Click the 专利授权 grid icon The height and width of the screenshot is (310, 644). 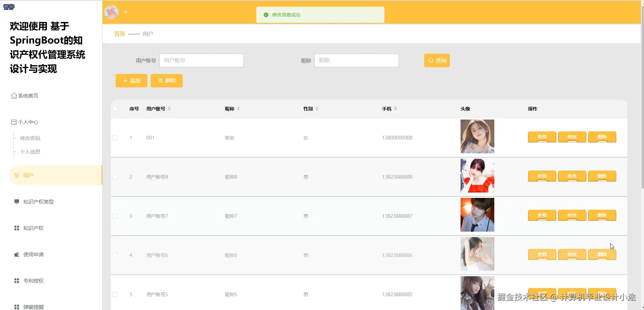click(17, 281)
